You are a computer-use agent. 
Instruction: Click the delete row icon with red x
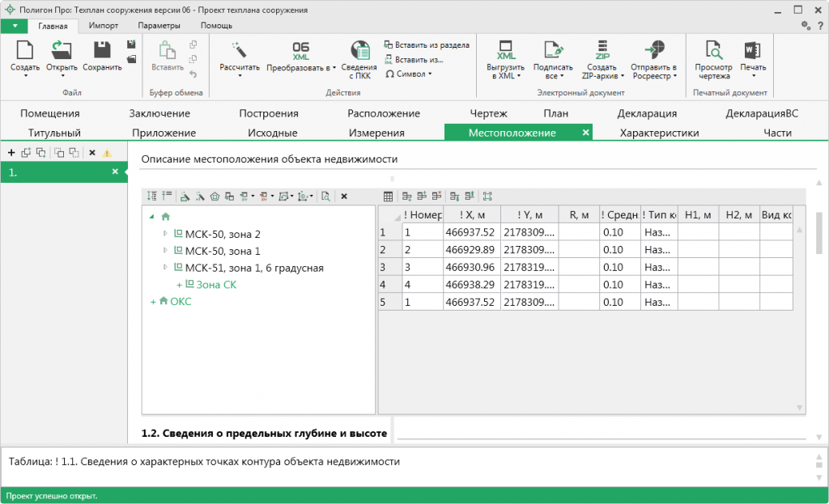(436, 197)
